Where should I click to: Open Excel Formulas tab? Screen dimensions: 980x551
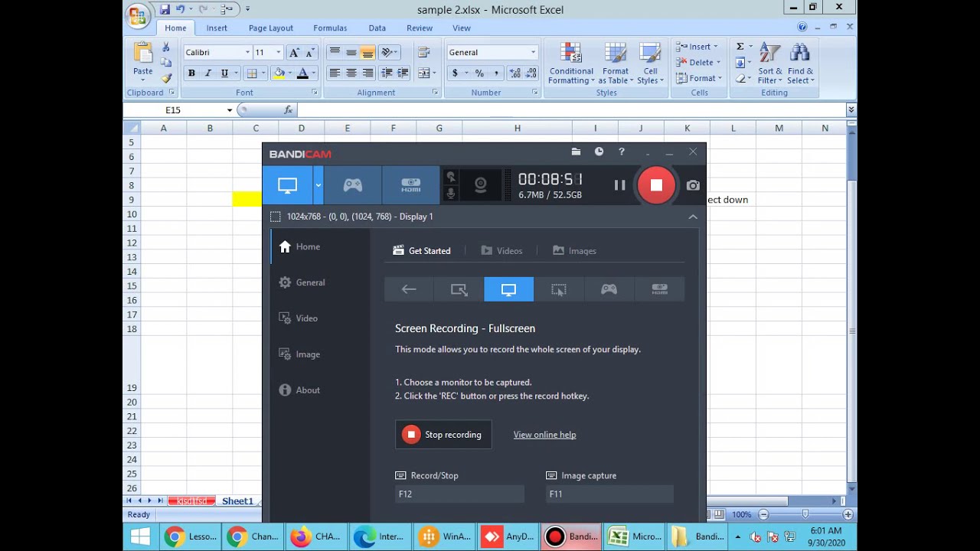coord(330,28)
